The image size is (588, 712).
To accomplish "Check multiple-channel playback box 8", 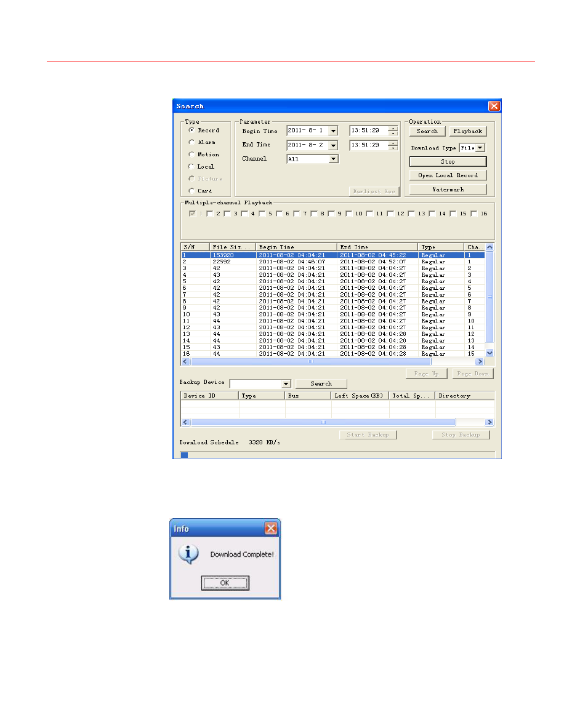I will 314,214.
